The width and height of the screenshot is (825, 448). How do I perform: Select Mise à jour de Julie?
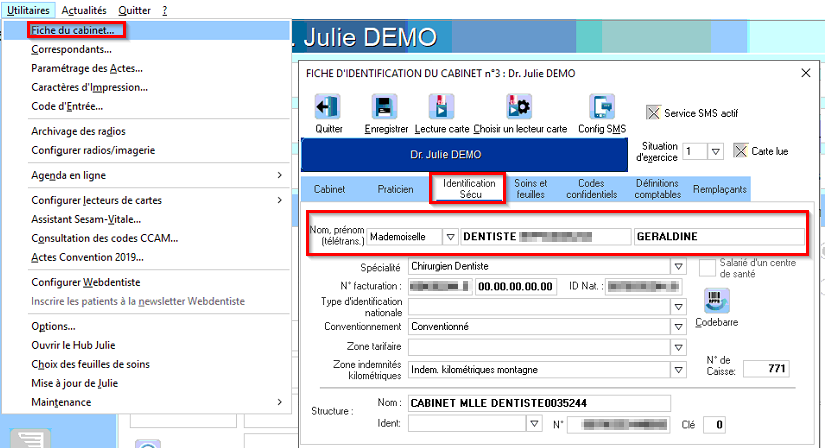point(74,383)
